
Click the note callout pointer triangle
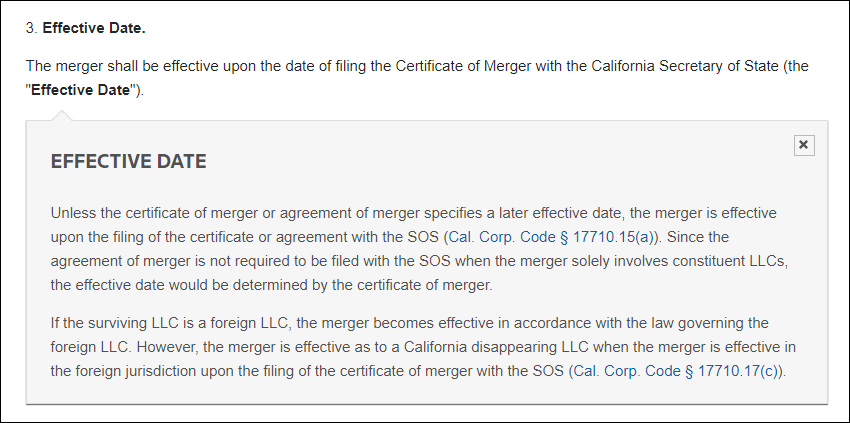(62, 116)
